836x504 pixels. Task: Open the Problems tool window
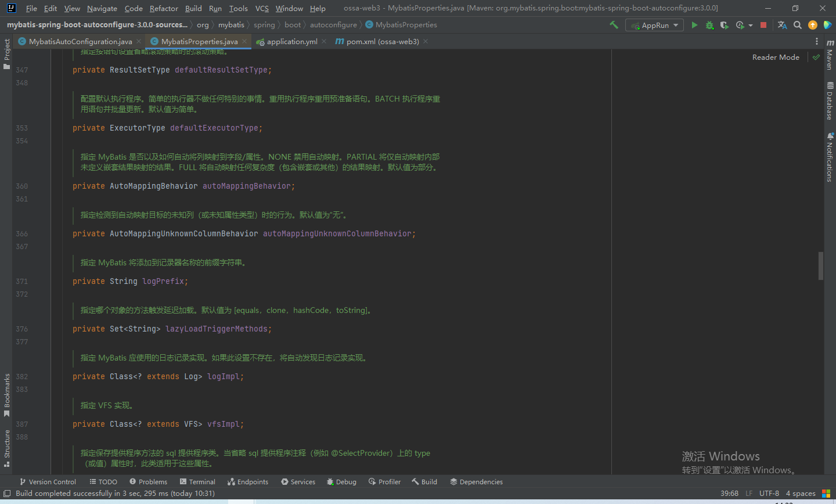coord(148,482)
